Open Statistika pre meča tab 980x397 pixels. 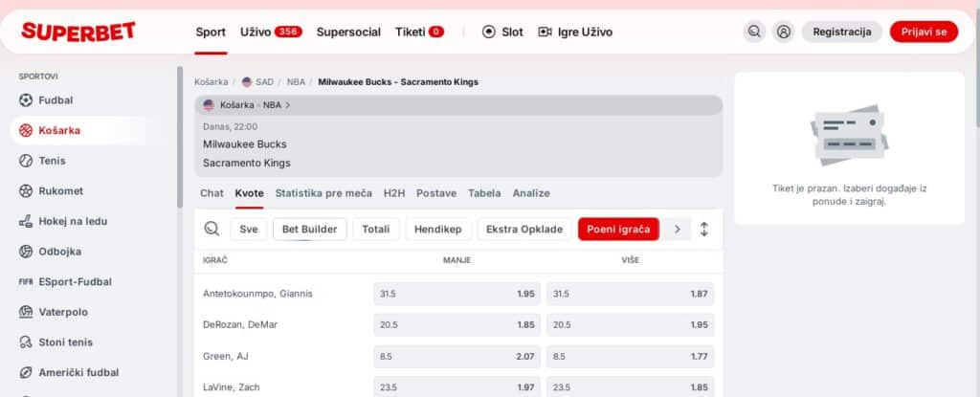(x=323, y=193)
